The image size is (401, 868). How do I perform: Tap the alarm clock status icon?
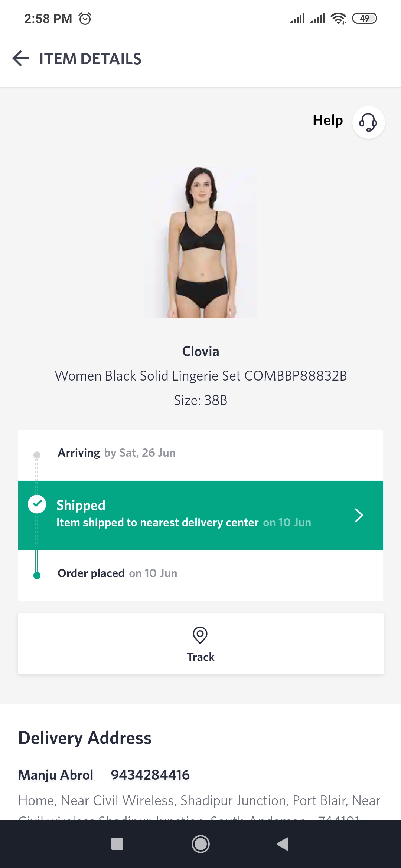(85, 19)
